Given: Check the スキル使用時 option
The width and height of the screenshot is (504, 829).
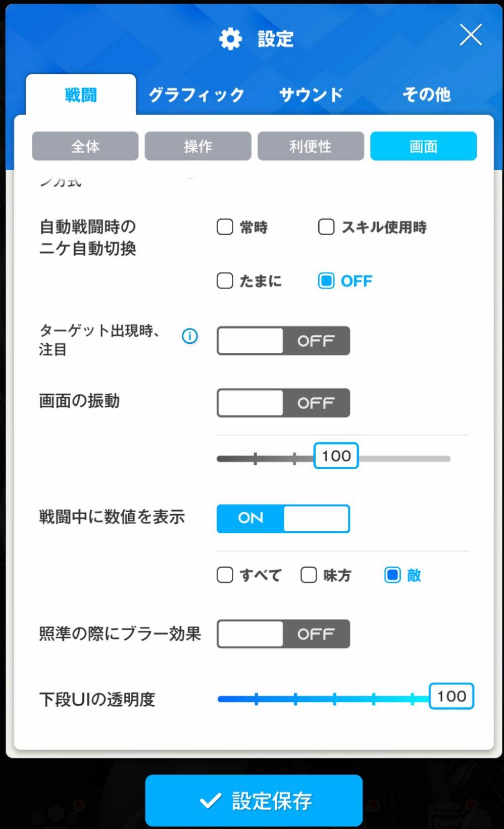Looking at the screenshot, I should 326,227.
